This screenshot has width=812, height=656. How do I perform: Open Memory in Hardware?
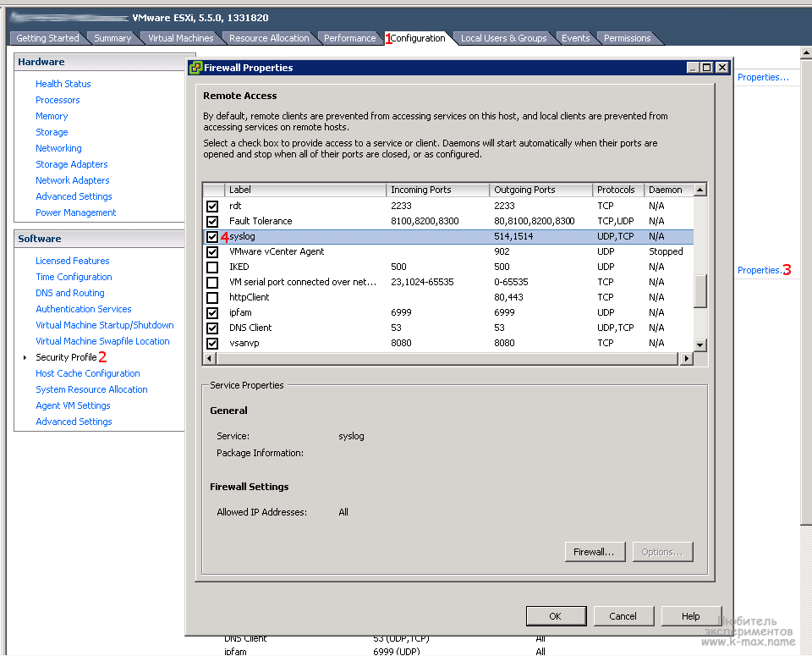click(52, 116)
